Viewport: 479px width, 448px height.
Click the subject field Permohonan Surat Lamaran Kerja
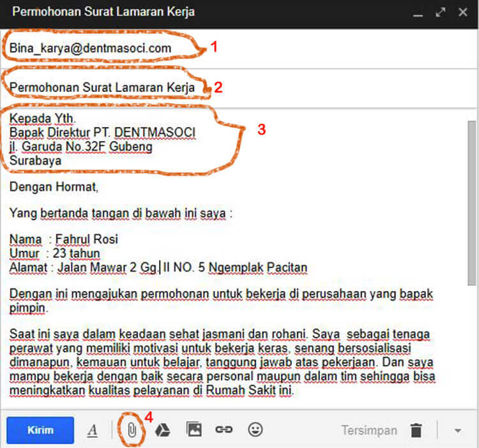(102, 87)
